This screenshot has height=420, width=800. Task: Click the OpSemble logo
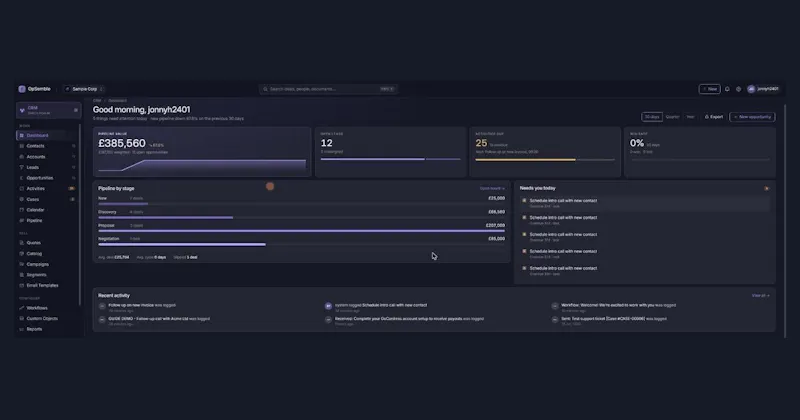22,89
